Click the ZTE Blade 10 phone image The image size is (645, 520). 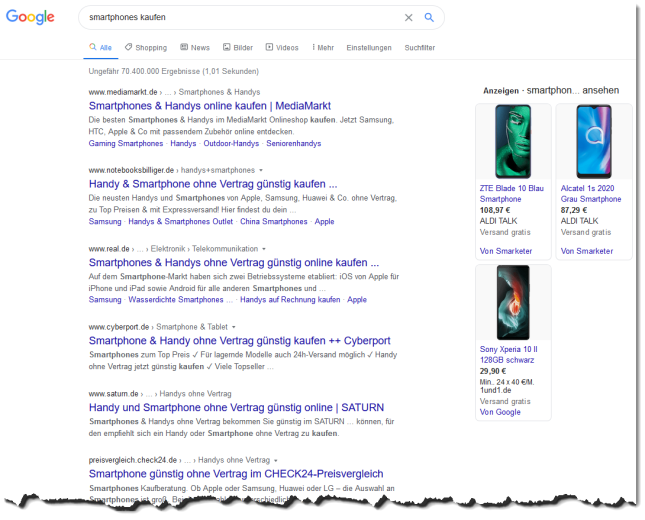click(513, 142)
